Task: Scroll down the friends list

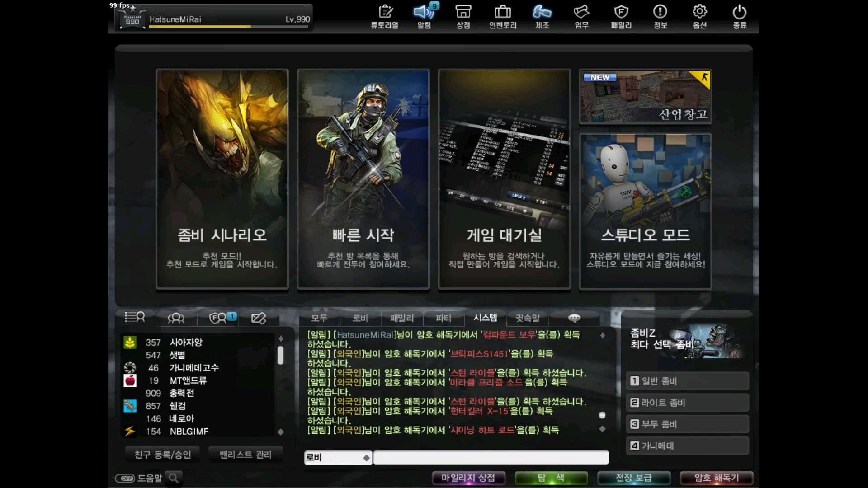Action: (x=281, y=431)
